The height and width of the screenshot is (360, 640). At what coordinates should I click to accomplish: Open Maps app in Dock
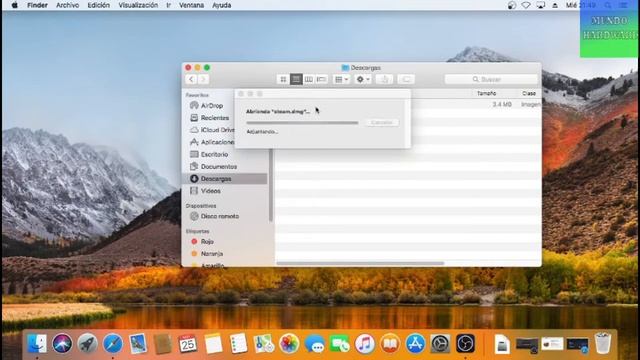(x=264, y=344)
